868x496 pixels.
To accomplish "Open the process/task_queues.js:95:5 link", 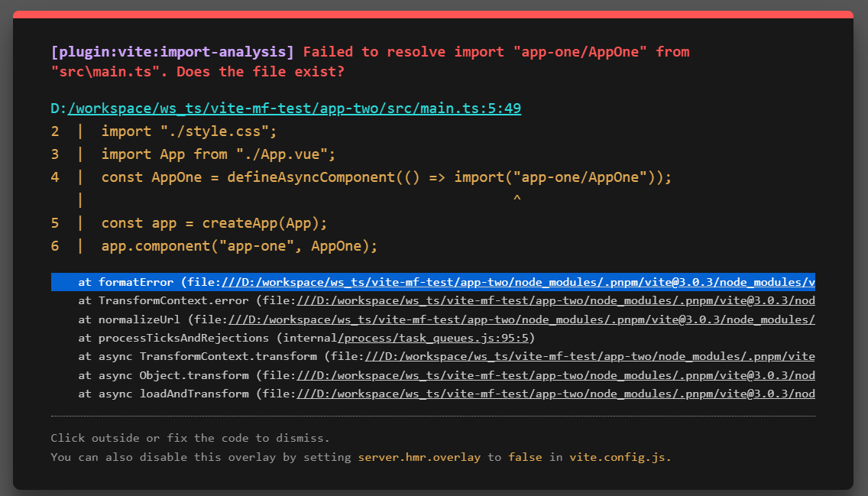I will [x=433, y=338].
